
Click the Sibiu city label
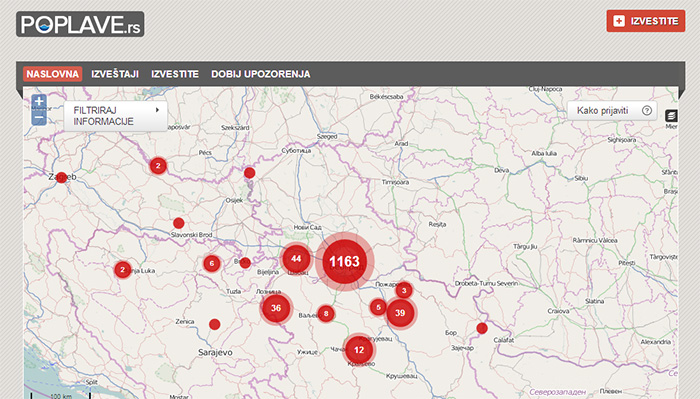(581, 178)
